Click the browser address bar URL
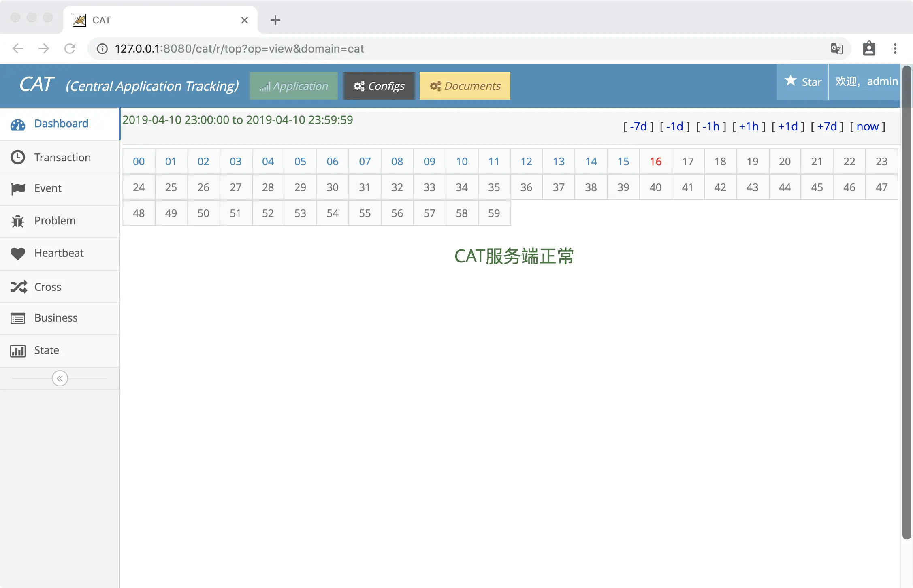913x588 pixels. [x=239, y=49]
